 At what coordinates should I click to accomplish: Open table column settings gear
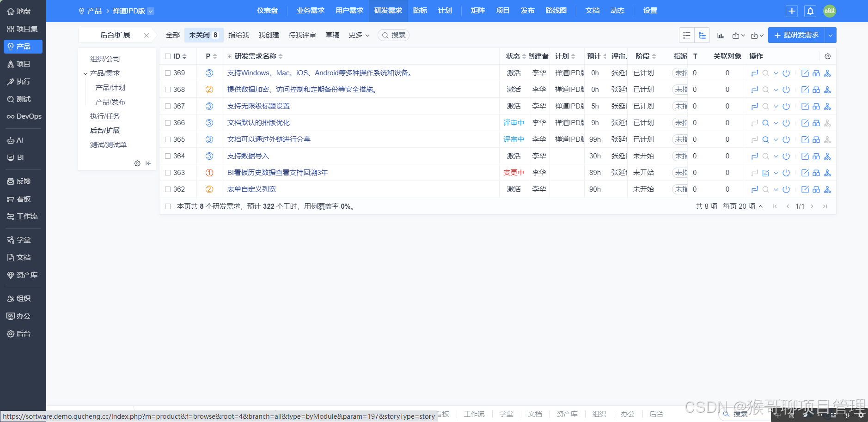[828, 56]
